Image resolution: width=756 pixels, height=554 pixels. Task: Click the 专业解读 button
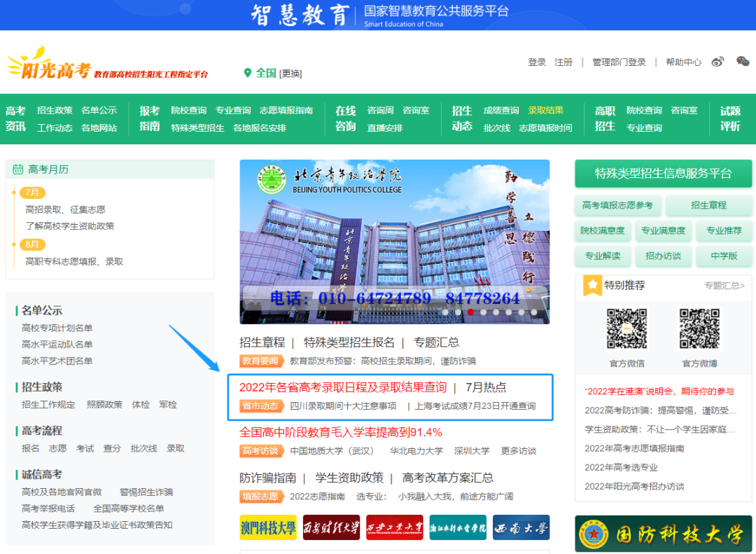[x=603, y=256]
